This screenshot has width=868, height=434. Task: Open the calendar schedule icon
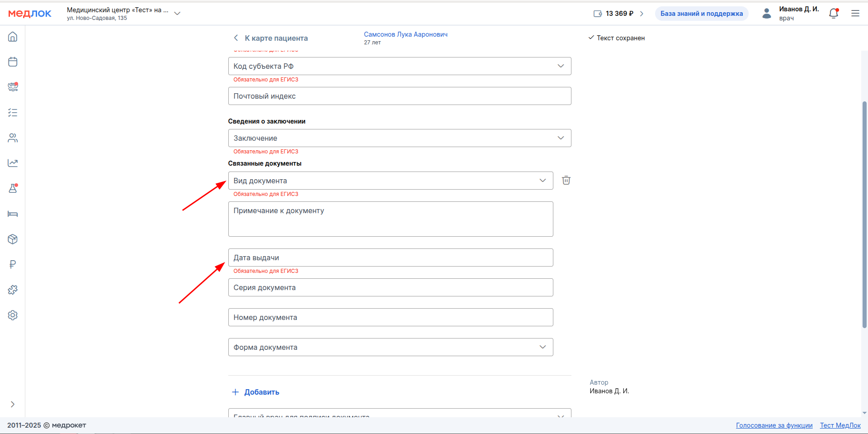pos(13,62)
